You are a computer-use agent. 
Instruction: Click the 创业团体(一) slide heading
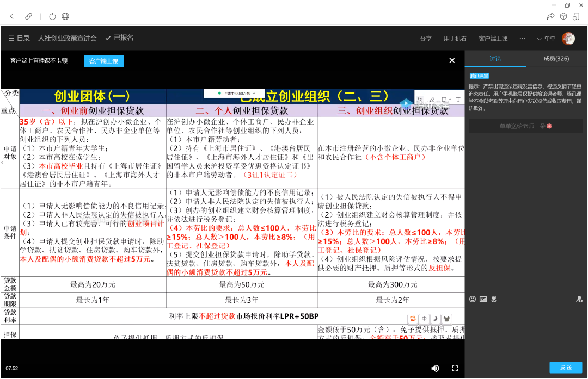(x=92, y=96)
